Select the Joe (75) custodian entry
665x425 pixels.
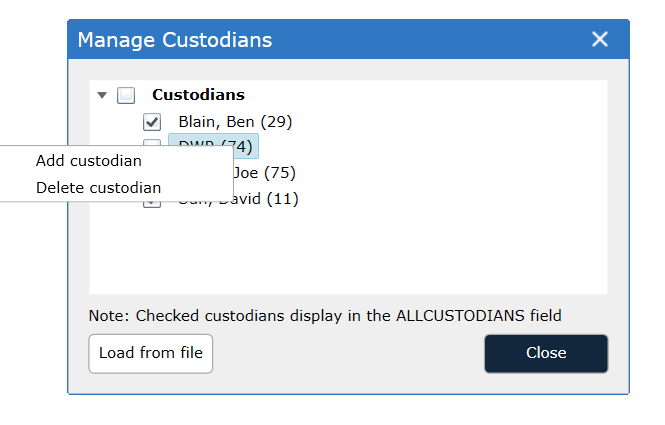265,173
